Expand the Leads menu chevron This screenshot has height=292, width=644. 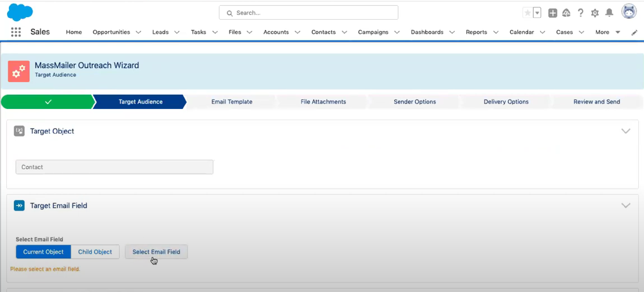pos(177,32)
